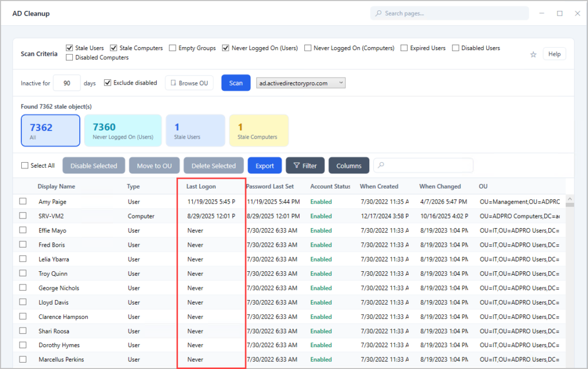Viewport: 588px width, 369px height.
Task: Enable Never Logged On (Computers) checkbox
Action: click(x=308, y=48)
